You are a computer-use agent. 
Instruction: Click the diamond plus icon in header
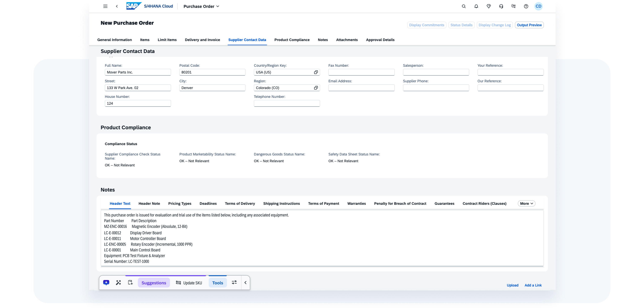coord(489,6)
